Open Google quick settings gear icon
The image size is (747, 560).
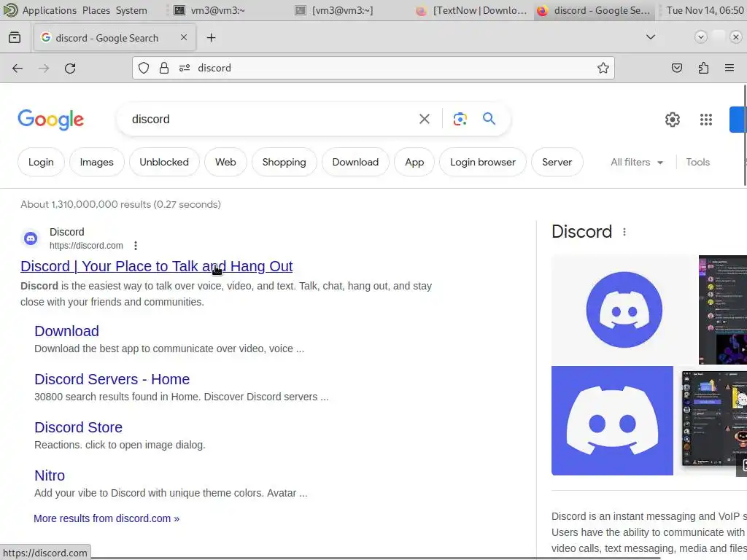coord(672,120)
